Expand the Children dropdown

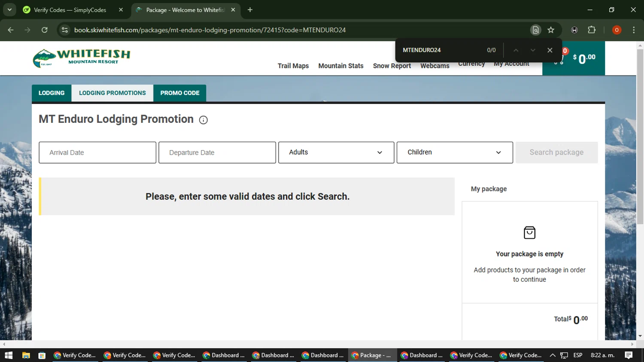pyautogui.click(x=455, y=152)
